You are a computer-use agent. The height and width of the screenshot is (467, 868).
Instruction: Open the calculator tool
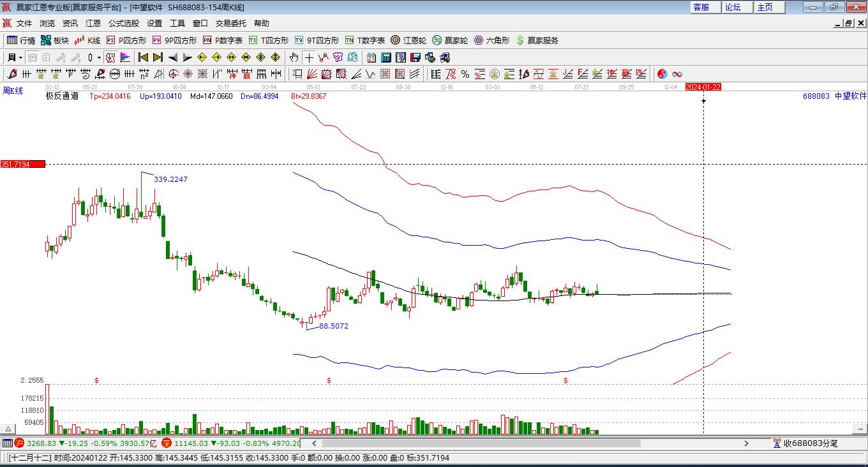[x=385, y=57]
